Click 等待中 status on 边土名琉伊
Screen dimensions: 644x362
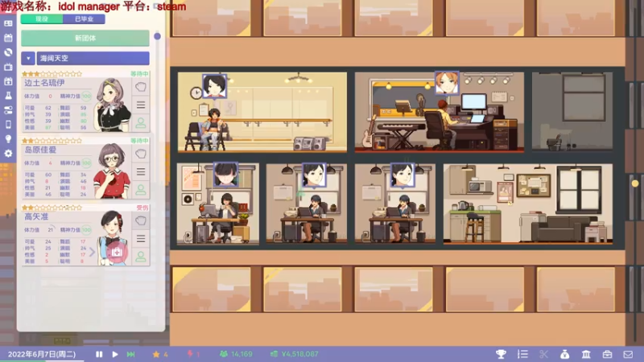139,74
